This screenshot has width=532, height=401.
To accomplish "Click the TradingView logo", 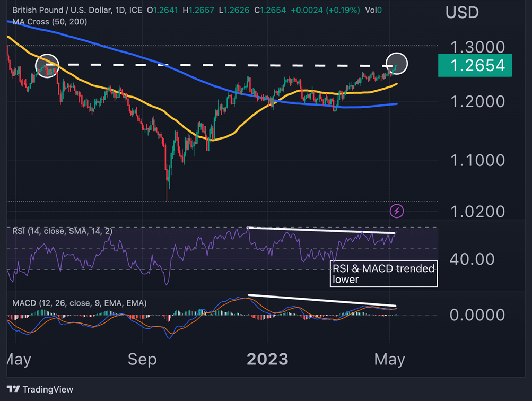I will (40, 389).
